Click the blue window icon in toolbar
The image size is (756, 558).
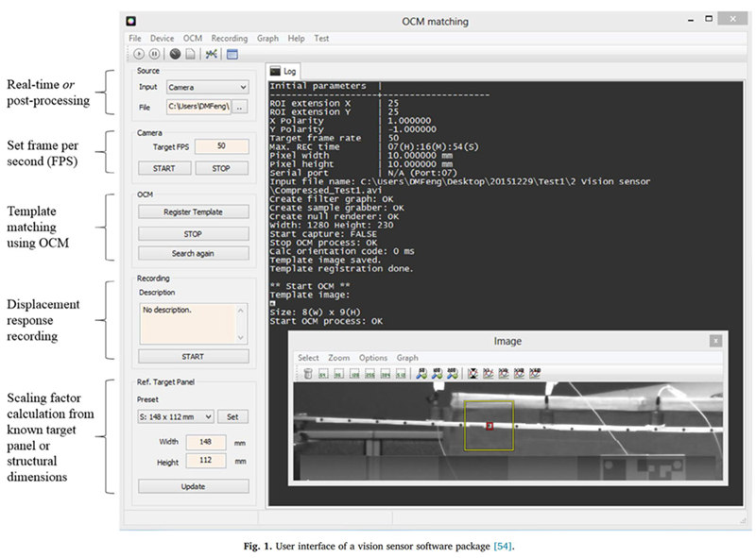232,54
